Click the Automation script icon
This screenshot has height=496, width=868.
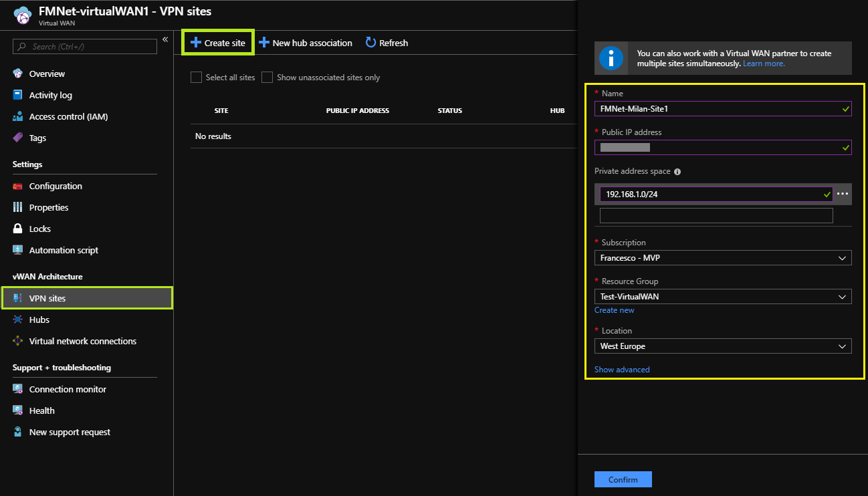coord(18,250)
